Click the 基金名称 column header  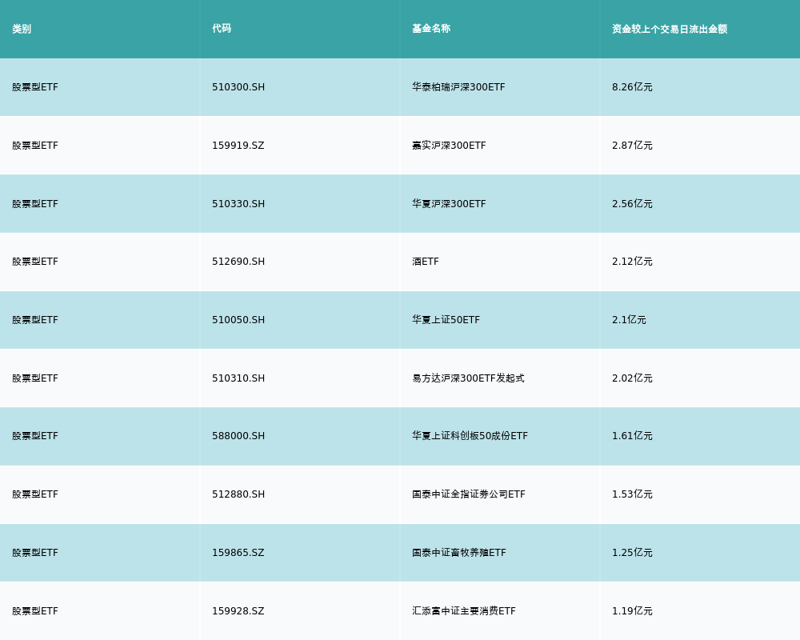[431, 29]
